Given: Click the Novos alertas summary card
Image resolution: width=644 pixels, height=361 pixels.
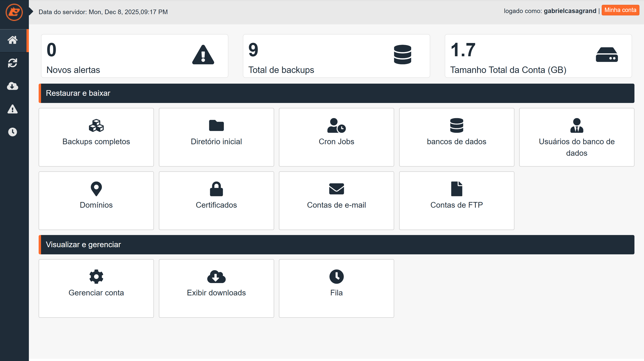Looking at the screenshot, I should (135, 56).
